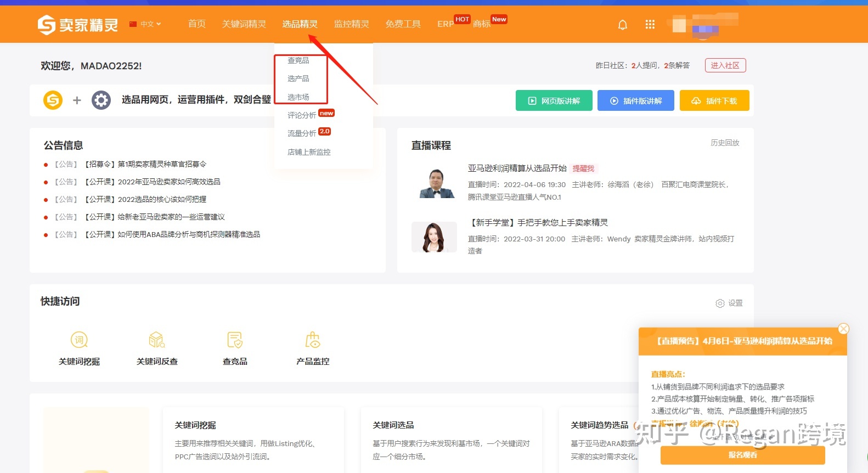Open the 2022选品的核心该如何把握 announcement
868x473 pixels.
point(162,199)
